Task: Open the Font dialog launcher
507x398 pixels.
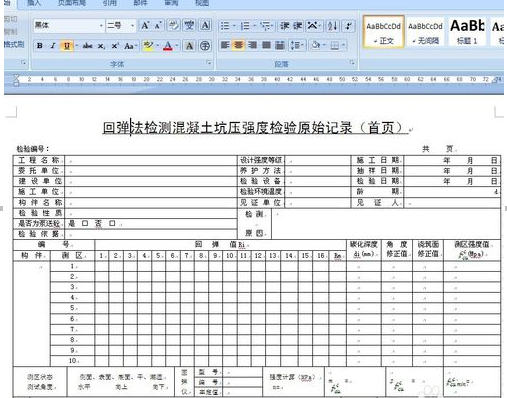Action: point(209,63)
